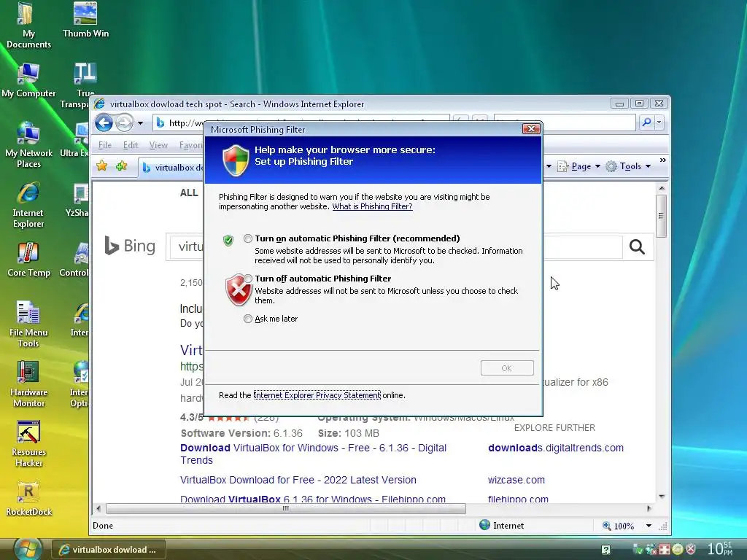Click the security shield red X tray icon
This screenshot has width=747, height=560.
[x=690, y=550]
